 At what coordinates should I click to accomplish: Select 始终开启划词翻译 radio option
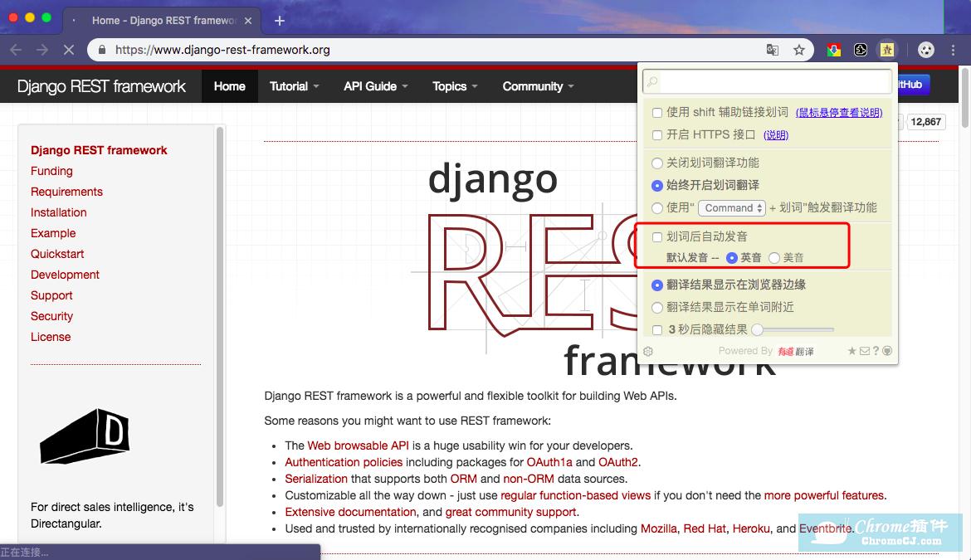tap(657, 186)
